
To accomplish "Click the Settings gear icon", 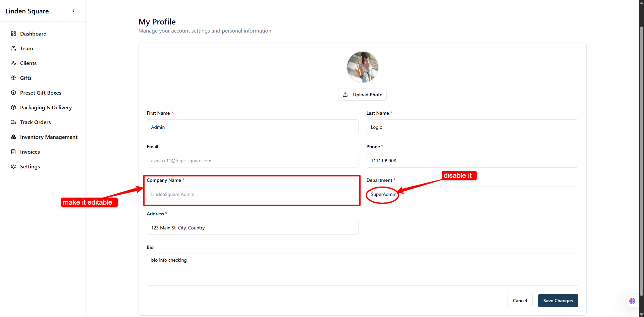I will [x=13, y=166].
